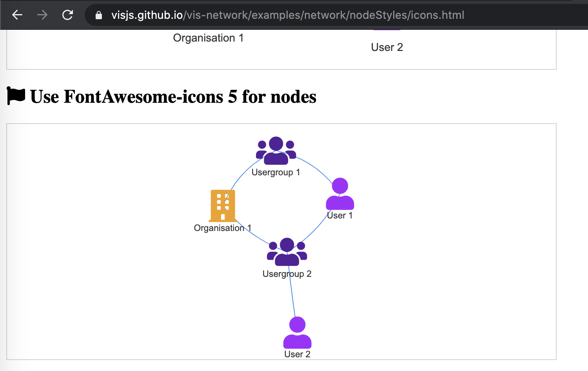Screen dimensions: 588x371
Task: Click the User 1 text label
Action: tap(339, 215)
